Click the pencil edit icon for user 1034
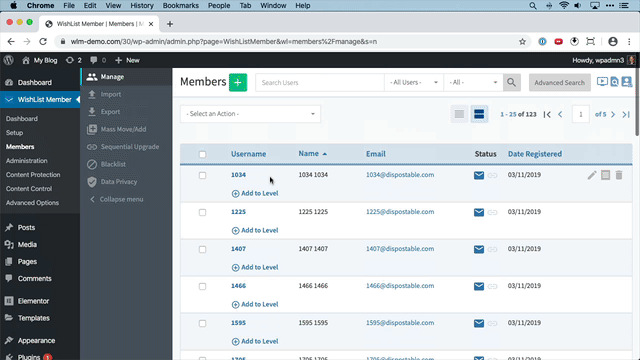640x360 pixels. pyautogui.click(x=592, y=175)
